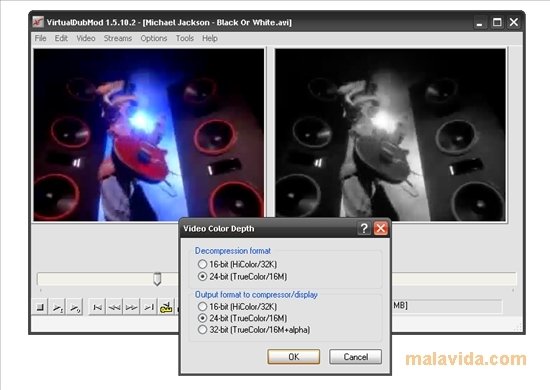Screen dimensions: 550x390
Task: Close the VirtualDubMod main window
Action: coord(514,22)
